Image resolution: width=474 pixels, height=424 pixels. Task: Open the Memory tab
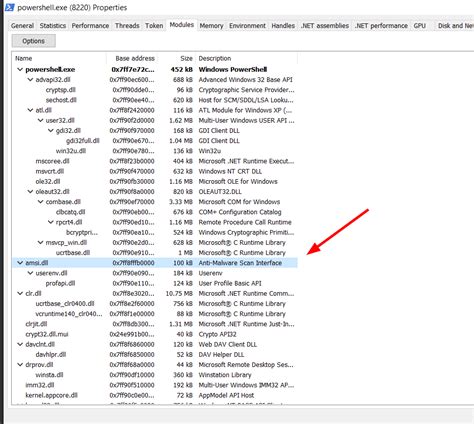tap(211, 26)
